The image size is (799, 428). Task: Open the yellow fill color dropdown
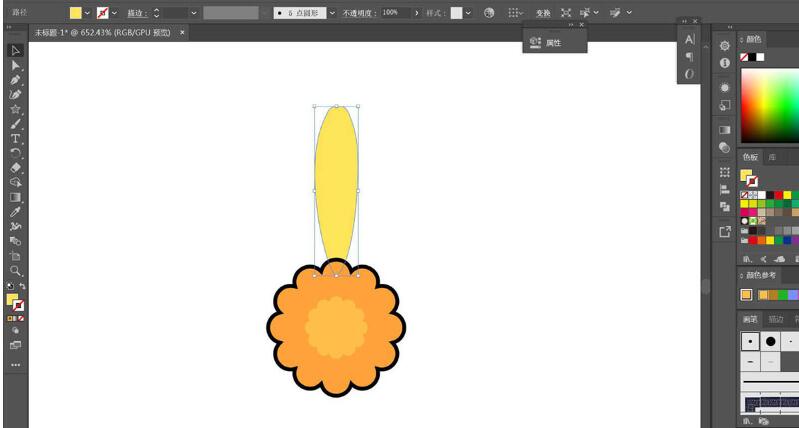(x=87, y=13)
